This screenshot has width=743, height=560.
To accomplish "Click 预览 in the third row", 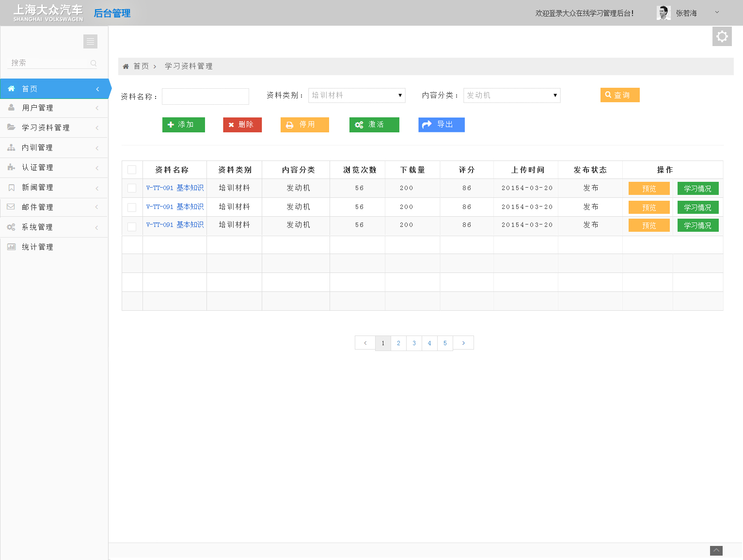I will [649, 225].
